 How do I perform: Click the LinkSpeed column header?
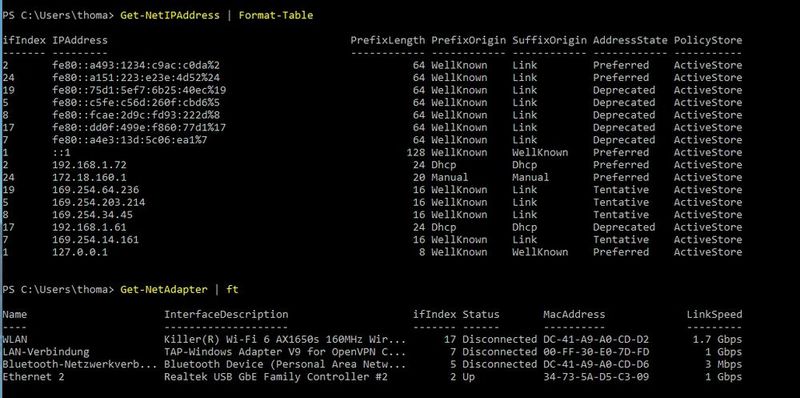714,314
